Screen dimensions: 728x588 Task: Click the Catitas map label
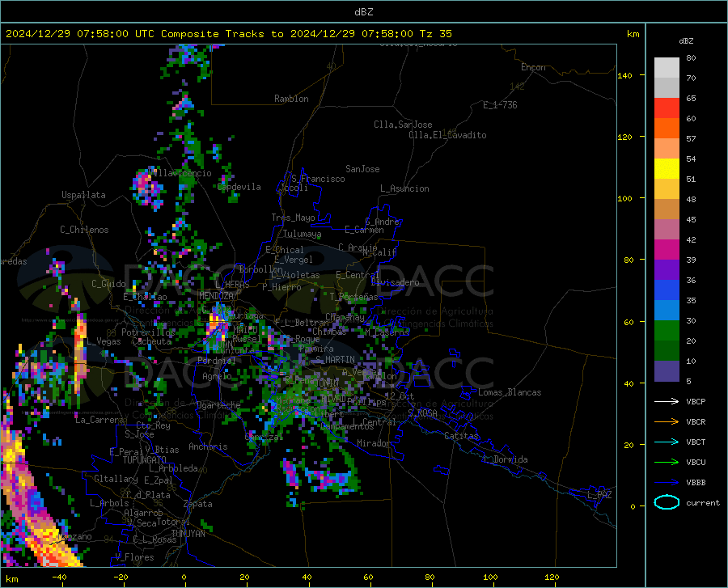[462, 436]
